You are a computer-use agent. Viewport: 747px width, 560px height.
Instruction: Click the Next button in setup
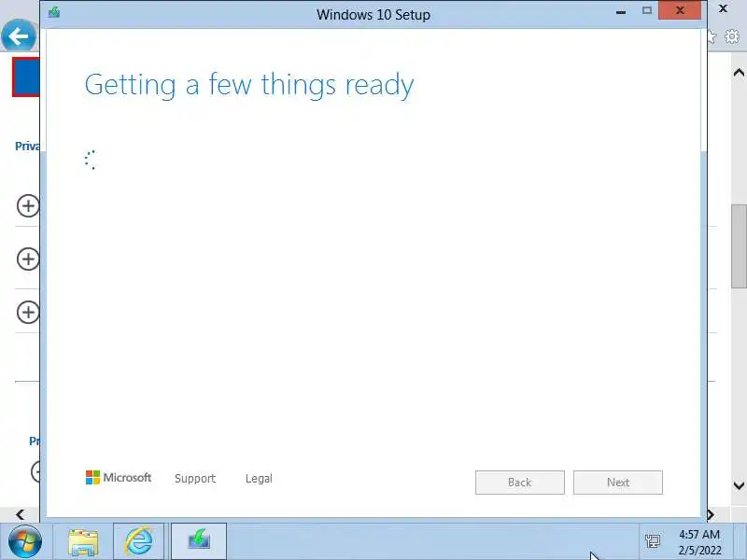pyautogui.click(x=618, y=483)
